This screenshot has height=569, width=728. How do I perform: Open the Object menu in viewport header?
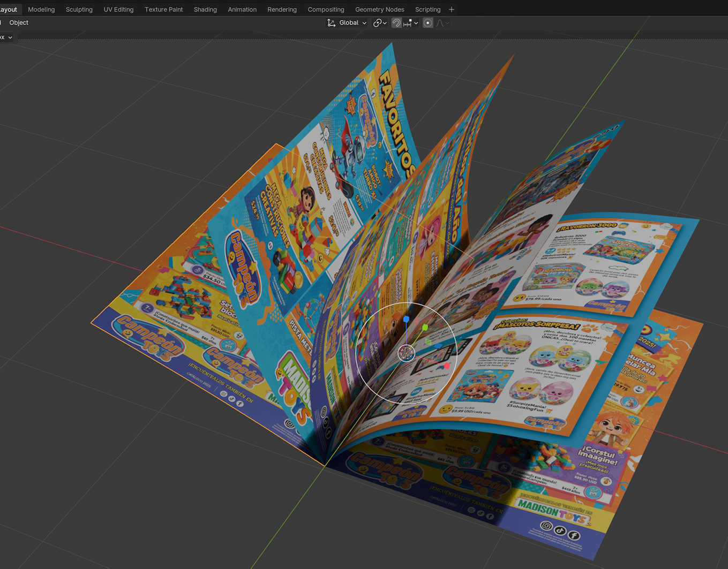tap(19, 22)
